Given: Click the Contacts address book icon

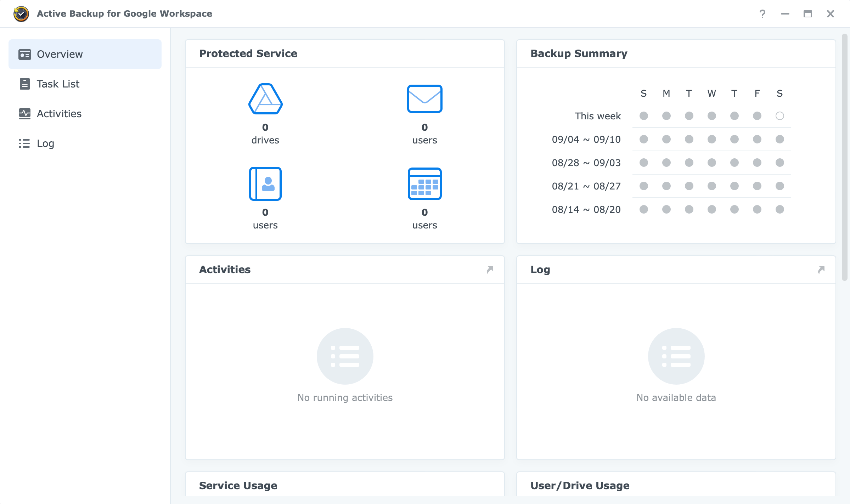Looking at the screenshot, I should [265, 184].
